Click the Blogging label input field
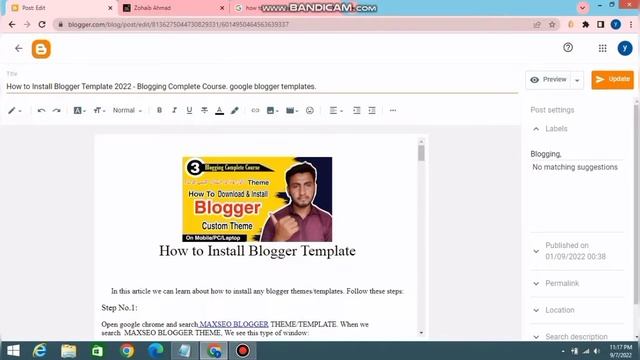The image size is (640, 360). [x=577, y=154]
